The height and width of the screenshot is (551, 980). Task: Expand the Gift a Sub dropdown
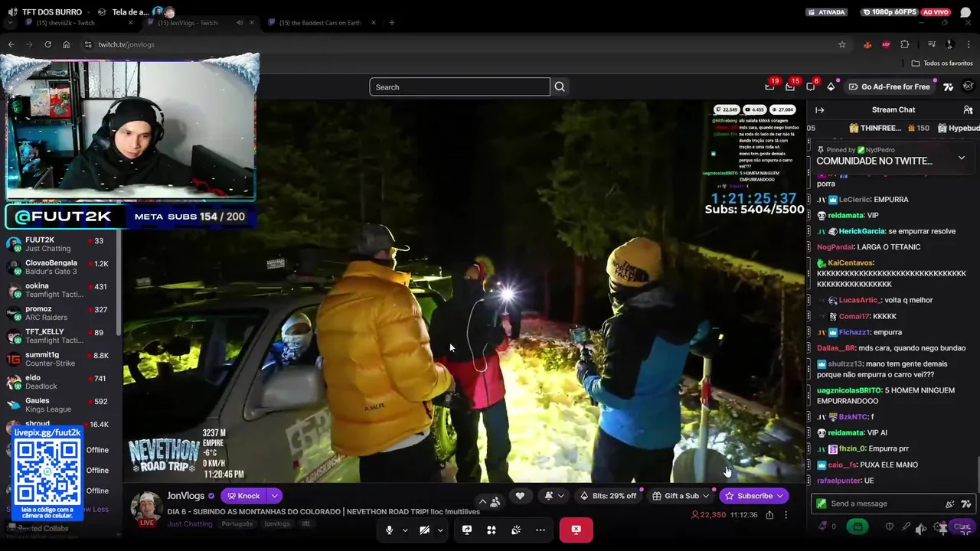(706, 496)
